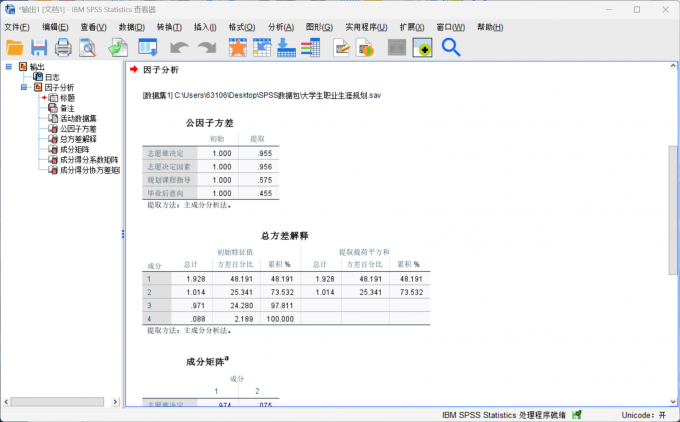This screenshot has height=422, width=680.
Task: Save the output document
Action: pos(39,48)
